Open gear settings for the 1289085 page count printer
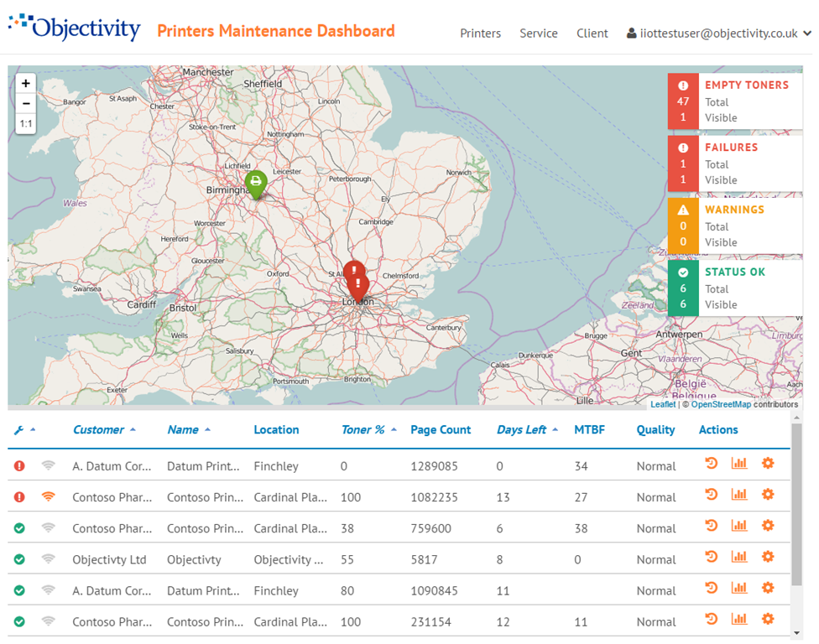The width and height of the screenshot is (819, 644). (768, 464)
